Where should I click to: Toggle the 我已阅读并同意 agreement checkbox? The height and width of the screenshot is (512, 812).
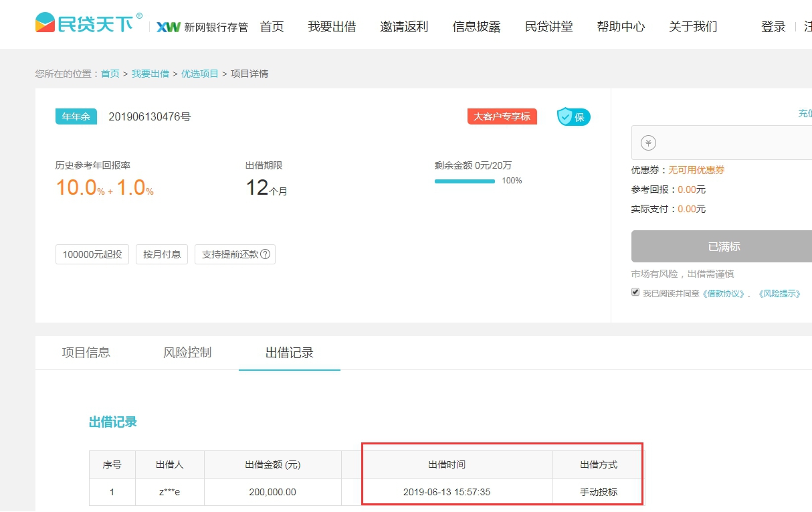[635, 292]
